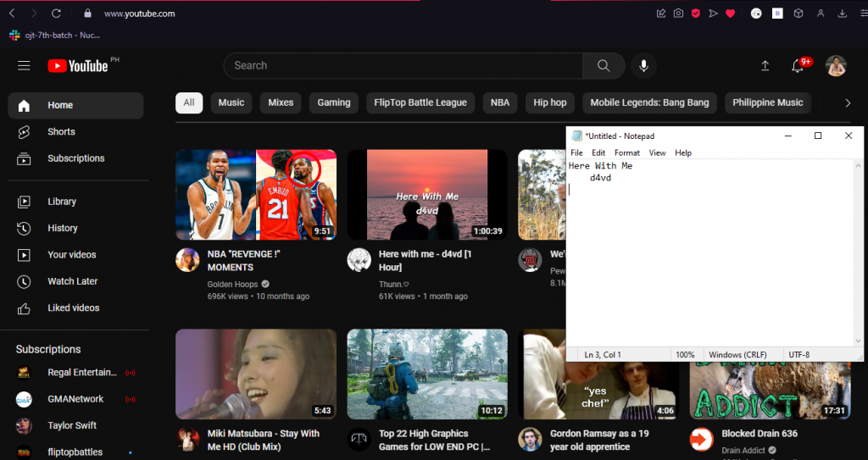
Task: Open the NBA REVENGE MOMENTS video thumbnail
Action: [256, 195]
